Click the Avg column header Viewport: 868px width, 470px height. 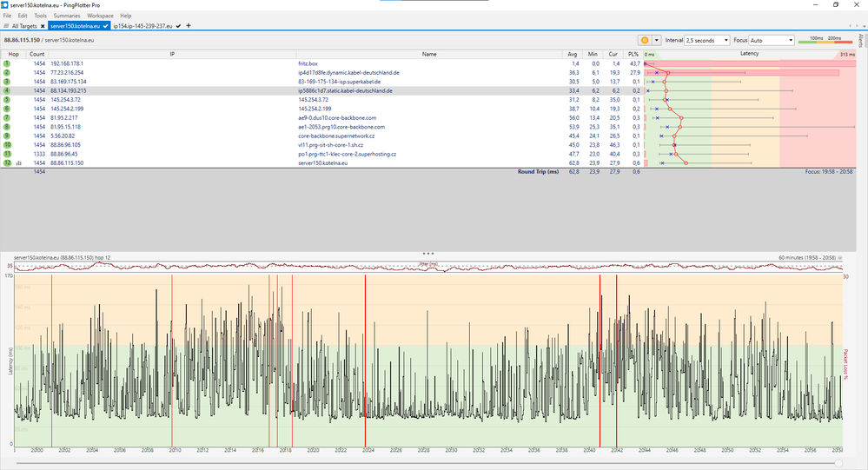[573, 54]
